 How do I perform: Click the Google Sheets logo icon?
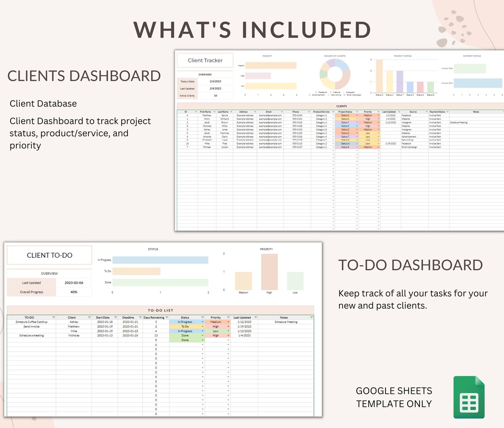[469, 397]
